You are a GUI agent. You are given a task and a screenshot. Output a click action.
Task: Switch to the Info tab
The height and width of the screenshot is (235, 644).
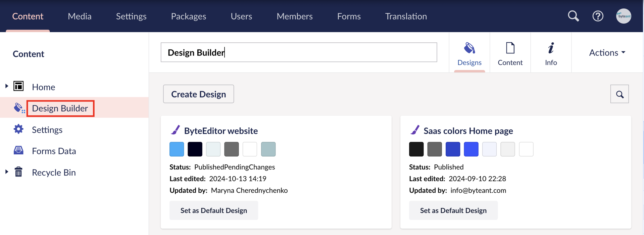coord(551,53)
